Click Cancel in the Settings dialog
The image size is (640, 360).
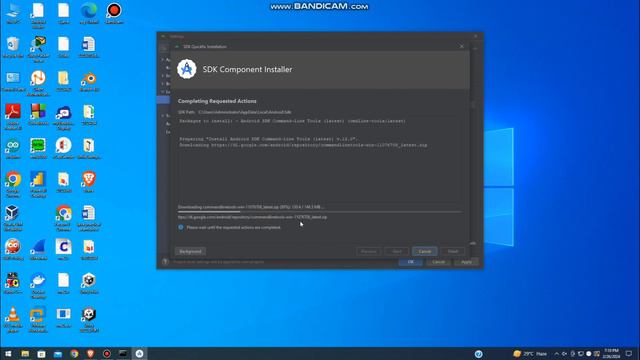click(x=438, y=262)
